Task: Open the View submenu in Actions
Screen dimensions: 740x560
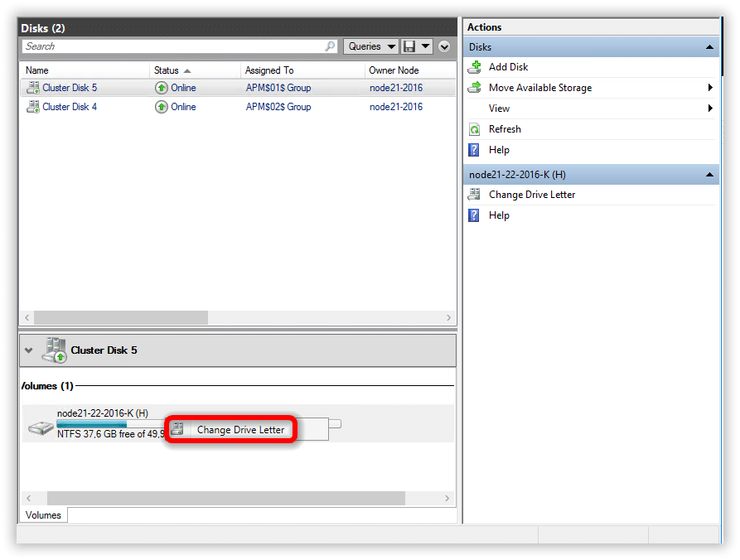Action: click(x=500, y=109)
